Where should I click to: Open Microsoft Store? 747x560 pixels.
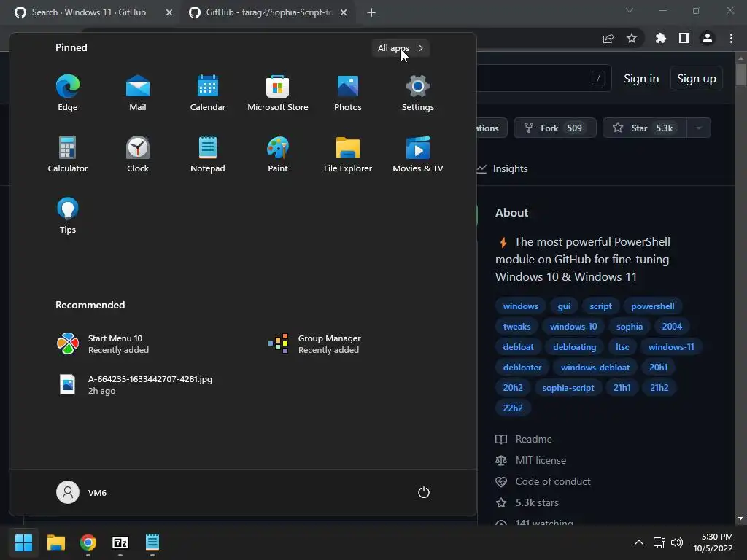[278, 93]
